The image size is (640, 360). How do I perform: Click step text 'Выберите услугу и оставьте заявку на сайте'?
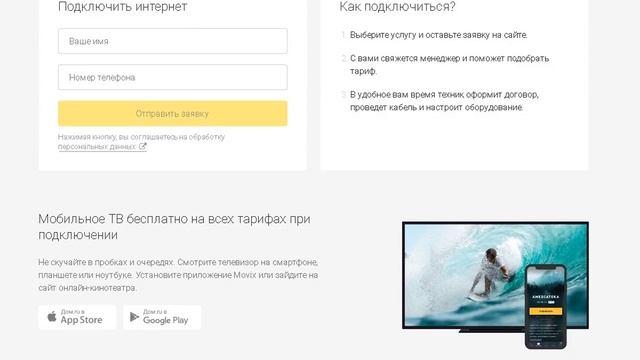pos(438,35)
